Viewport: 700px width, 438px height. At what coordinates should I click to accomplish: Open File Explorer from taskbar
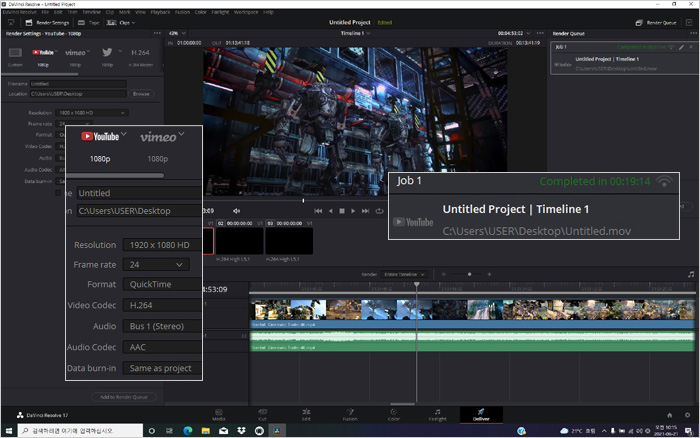pos(205,430)
